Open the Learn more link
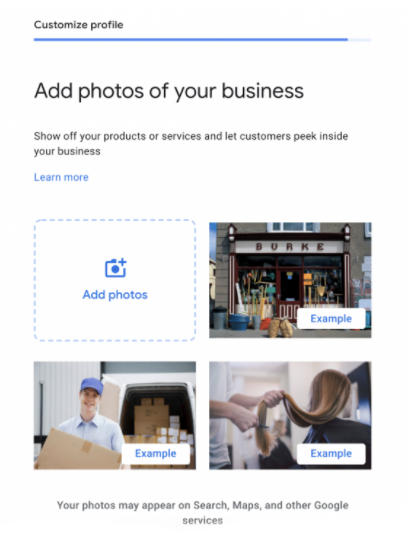 point(61,177)
